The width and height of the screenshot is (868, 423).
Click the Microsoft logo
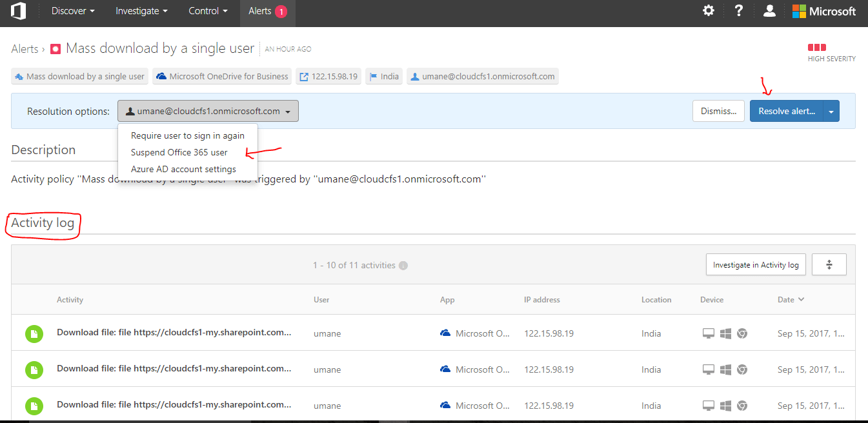[x=824, y=11]
